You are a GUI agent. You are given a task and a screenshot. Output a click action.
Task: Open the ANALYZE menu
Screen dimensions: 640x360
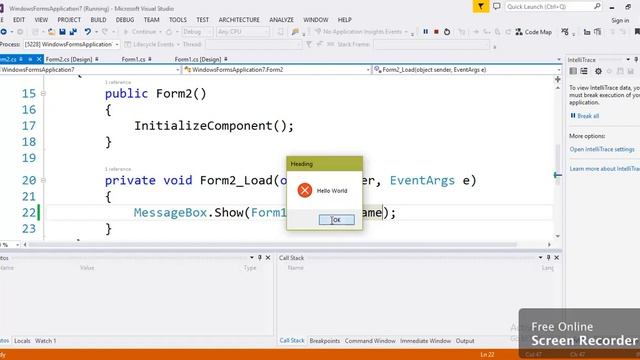281,20
